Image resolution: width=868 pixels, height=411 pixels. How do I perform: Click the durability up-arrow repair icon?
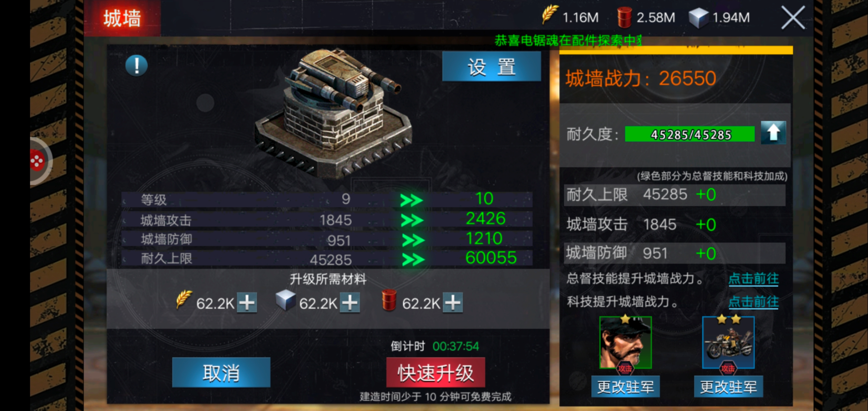(773, 133)
